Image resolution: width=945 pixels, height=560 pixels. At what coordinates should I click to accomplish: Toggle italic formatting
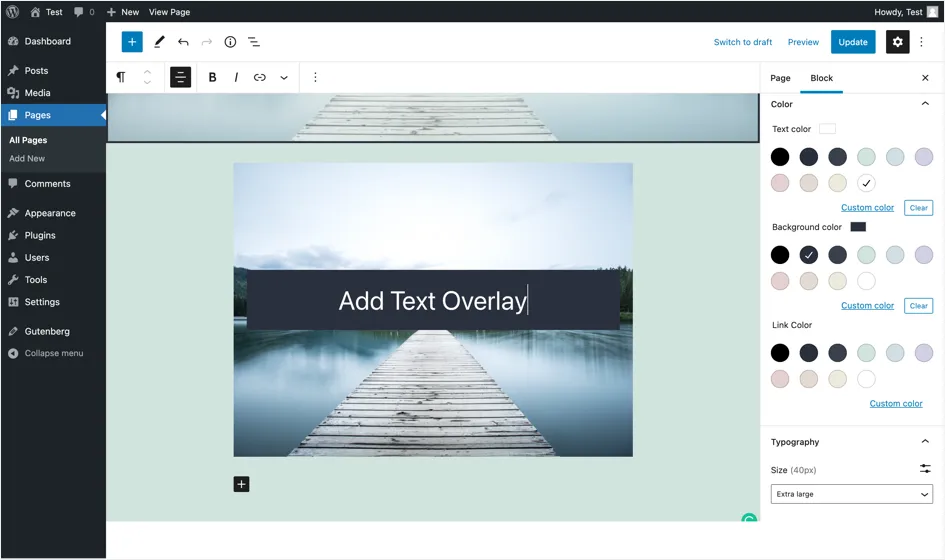[x=236, y=77]
